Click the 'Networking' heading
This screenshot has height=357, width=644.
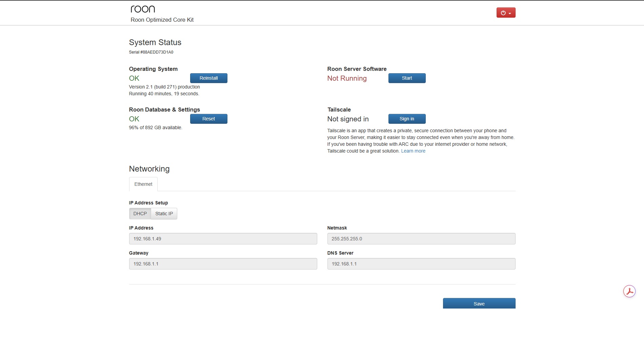point(149,169)
